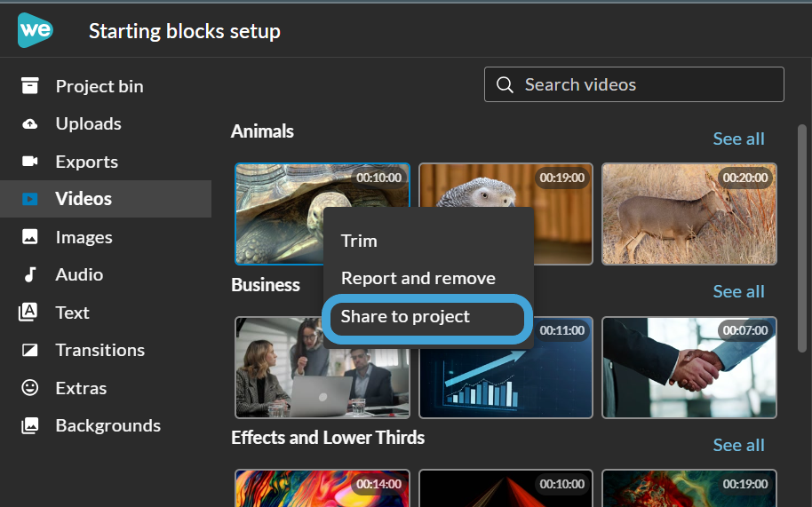See all Effects and Lower Thirds
This screenshot has width=812, height=507.
coord(738,445)
